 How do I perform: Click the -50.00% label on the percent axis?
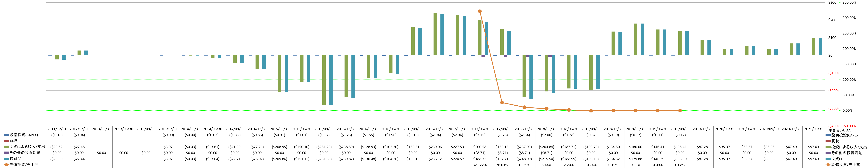pyautogui.click(x=849, y=126)
